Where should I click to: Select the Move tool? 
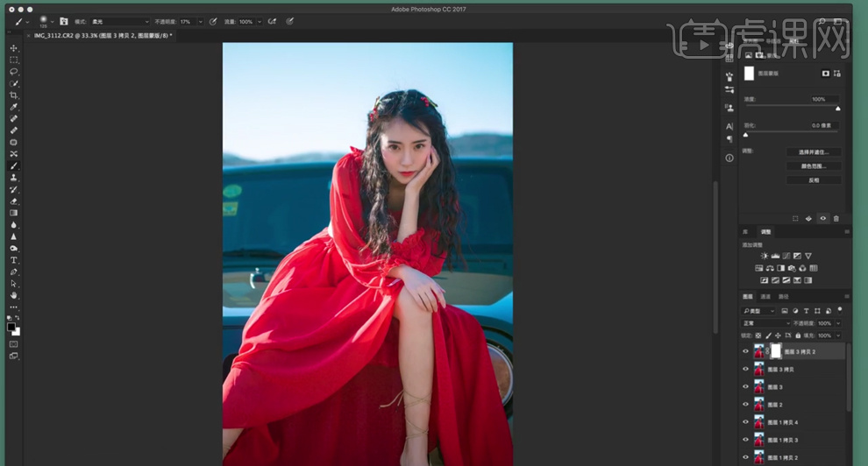(x=14, y=48)
